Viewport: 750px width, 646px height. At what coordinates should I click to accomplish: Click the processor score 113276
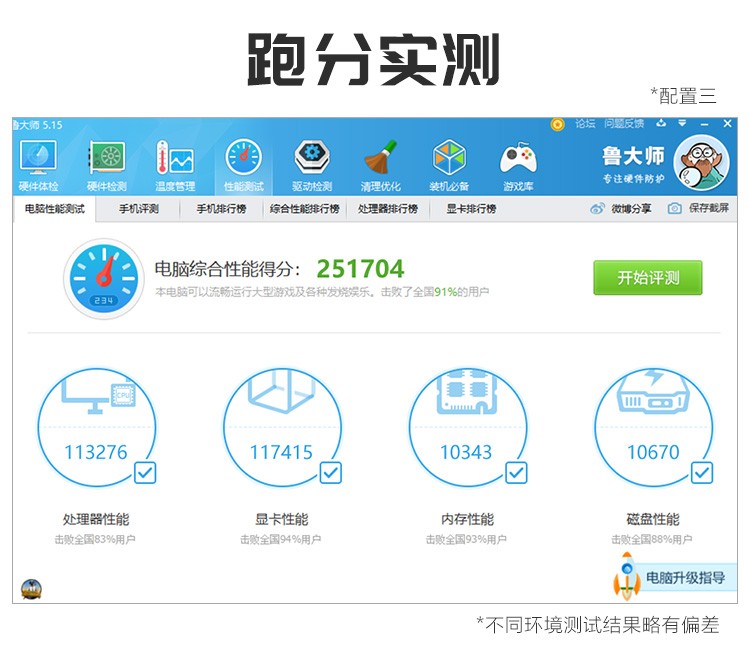(x=96, y=452)
